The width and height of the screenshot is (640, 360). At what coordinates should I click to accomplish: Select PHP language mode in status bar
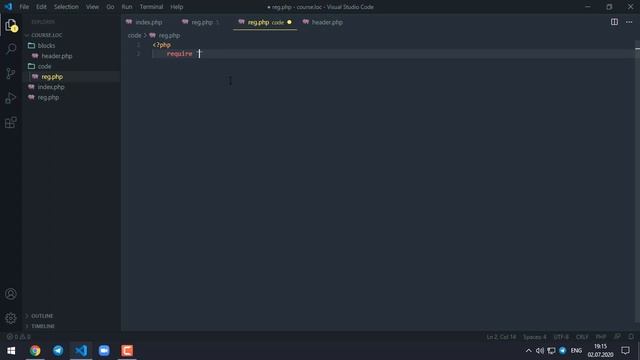(601, 337)
